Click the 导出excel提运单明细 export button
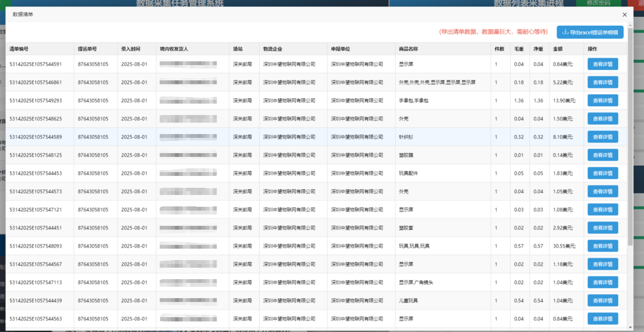The width and height of the screenshot is (644, 332). pos(590,32)
